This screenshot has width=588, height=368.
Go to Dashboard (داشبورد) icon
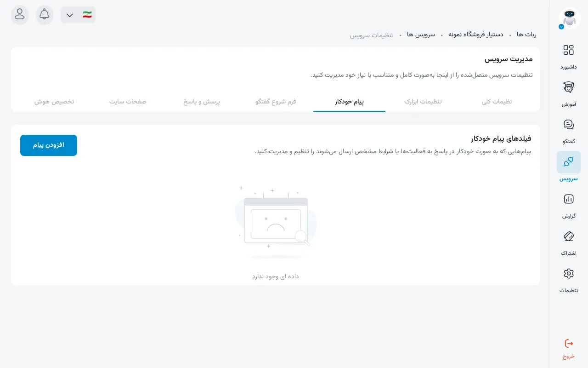click(569, 50)
